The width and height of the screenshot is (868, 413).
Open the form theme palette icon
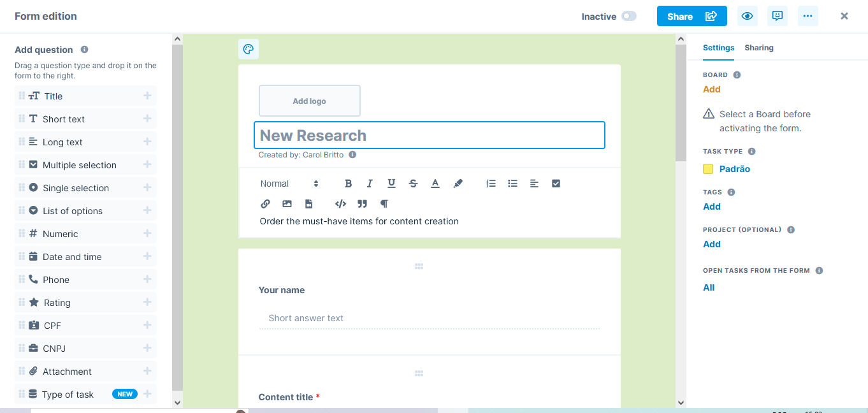coord(249,49)
